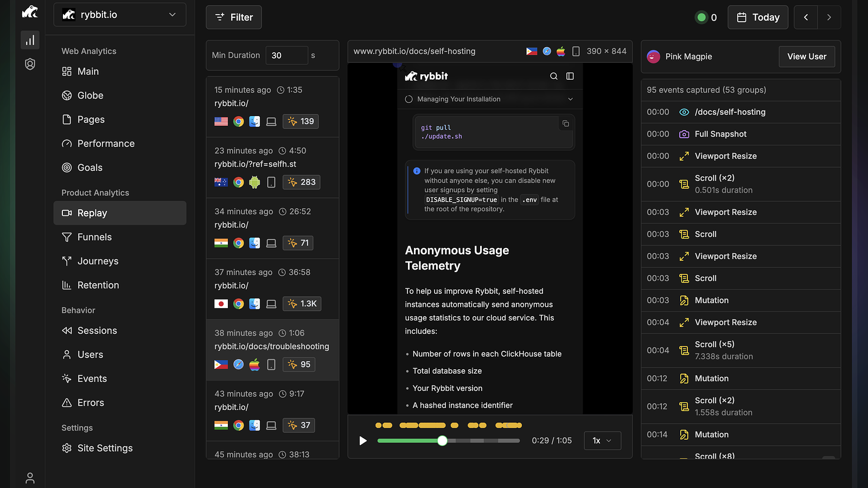Click the replay progress slider handle
Screen dimensions: 868x488
click(x=442, y=441)
